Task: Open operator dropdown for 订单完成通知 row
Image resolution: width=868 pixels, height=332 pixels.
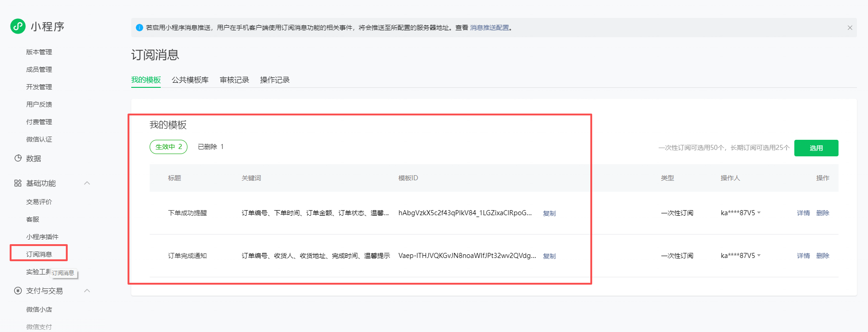Action: (759, 255)
